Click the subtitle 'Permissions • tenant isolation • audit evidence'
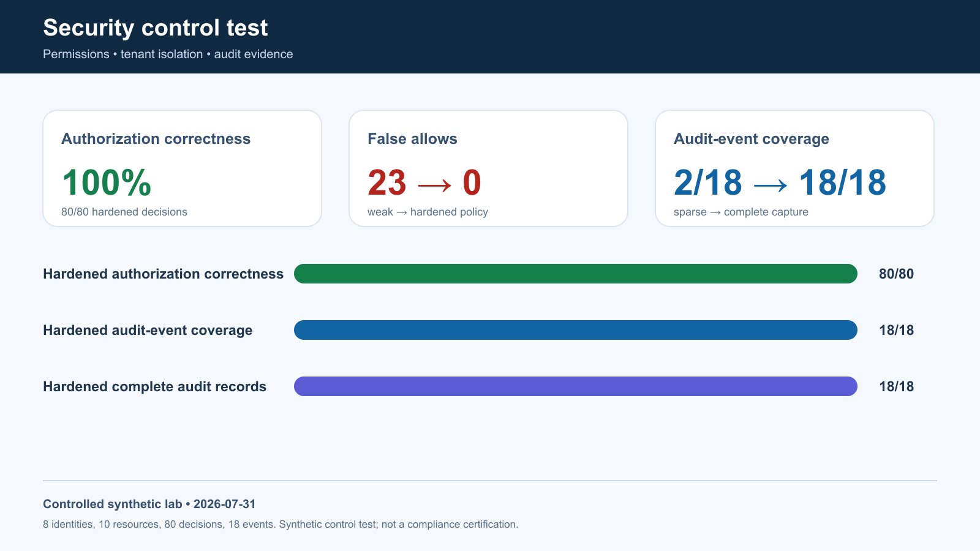 (x=168, y=54)
